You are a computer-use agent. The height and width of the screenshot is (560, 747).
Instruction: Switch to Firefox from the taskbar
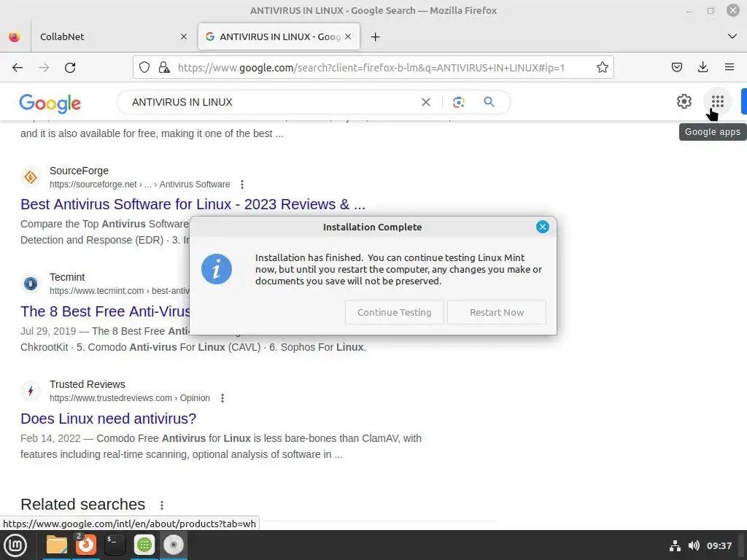click(86, 545)
